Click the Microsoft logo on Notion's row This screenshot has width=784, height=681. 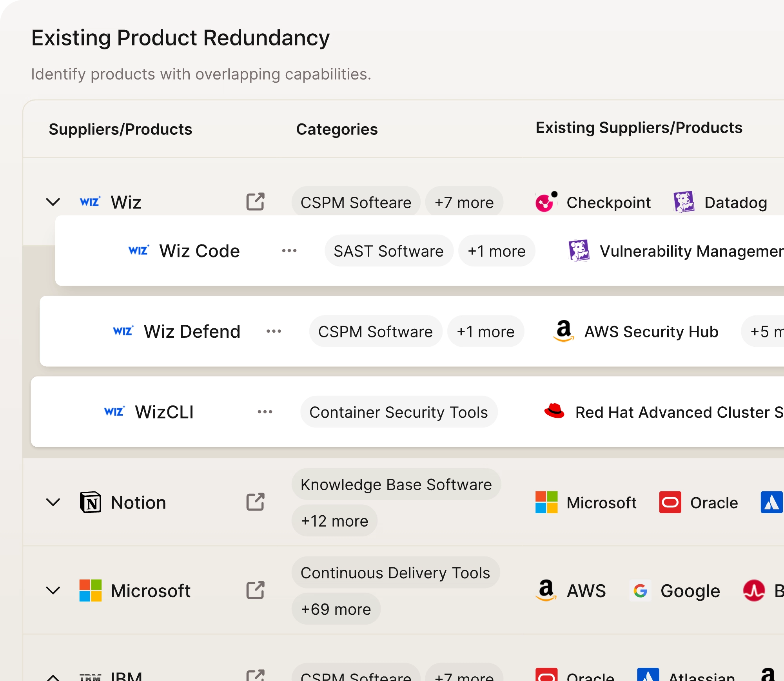tap(546, 503)
